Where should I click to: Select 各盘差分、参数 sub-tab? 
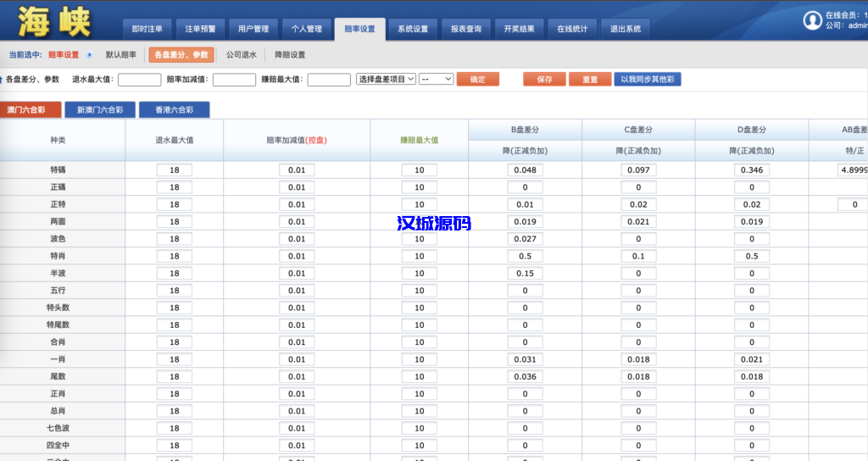181,55
